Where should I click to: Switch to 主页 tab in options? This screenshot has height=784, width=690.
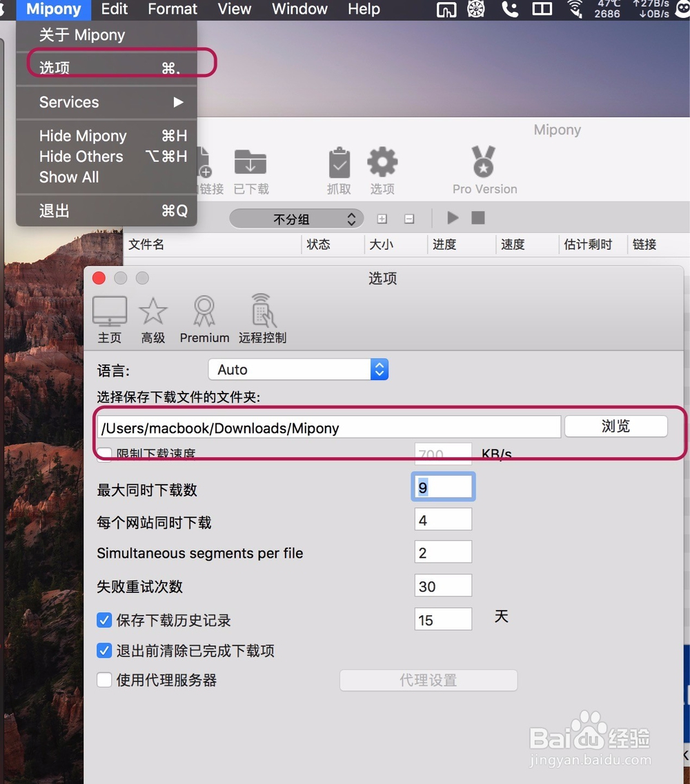coord(110,319)
